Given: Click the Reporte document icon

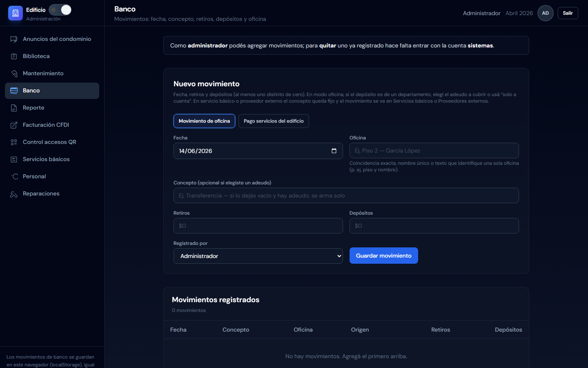Looking at the screenshot, I should coord(14,108).
